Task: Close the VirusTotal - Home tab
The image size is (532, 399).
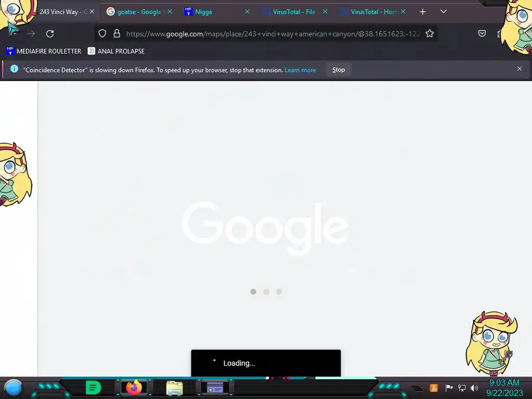Action: (x=403, y=11)
